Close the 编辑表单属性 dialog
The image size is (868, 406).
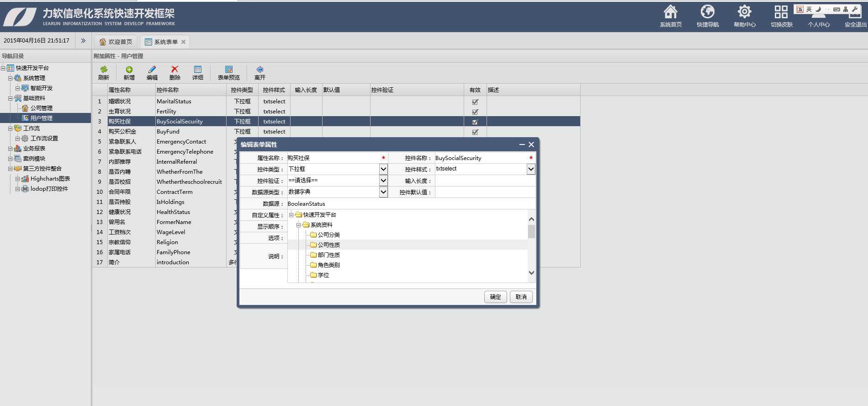tap(531, 144)
